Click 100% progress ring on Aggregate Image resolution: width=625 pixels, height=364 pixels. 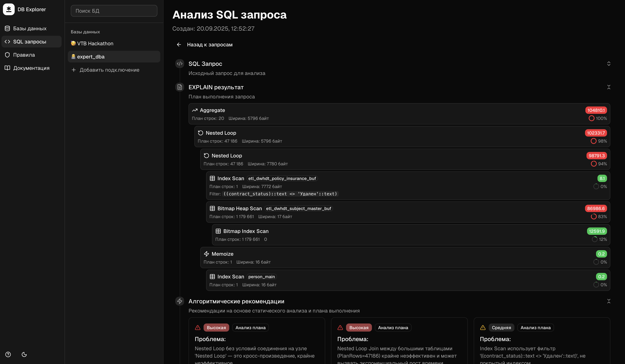click(x=591, y=118)
